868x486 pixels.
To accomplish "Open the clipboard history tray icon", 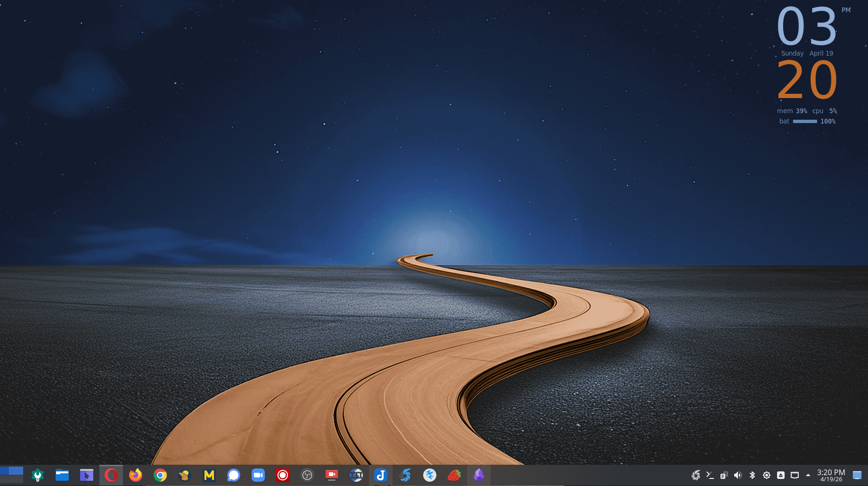I will (x=724, y=475).
